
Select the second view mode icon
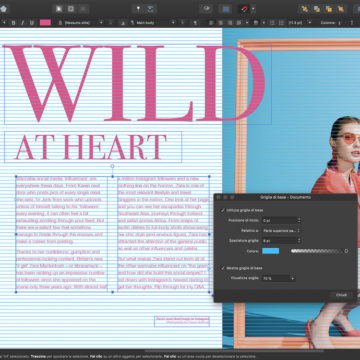tap(71, 9)
